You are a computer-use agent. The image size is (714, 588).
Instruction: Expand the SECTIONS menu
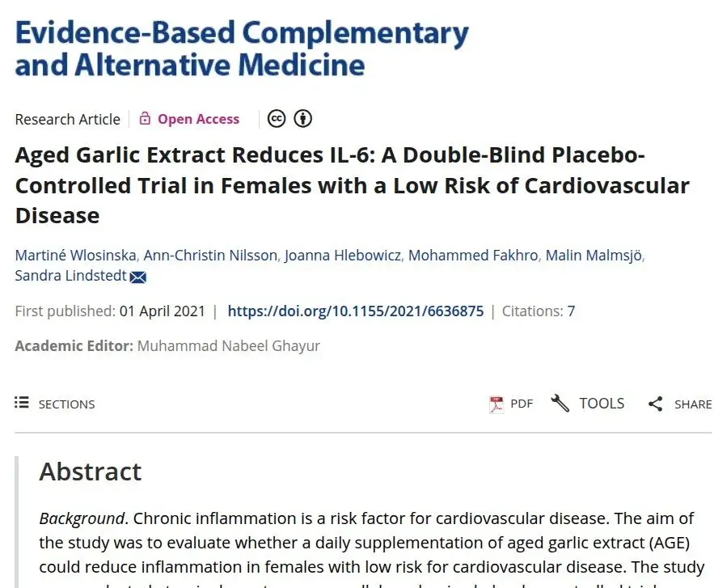[x=55, y=404]
